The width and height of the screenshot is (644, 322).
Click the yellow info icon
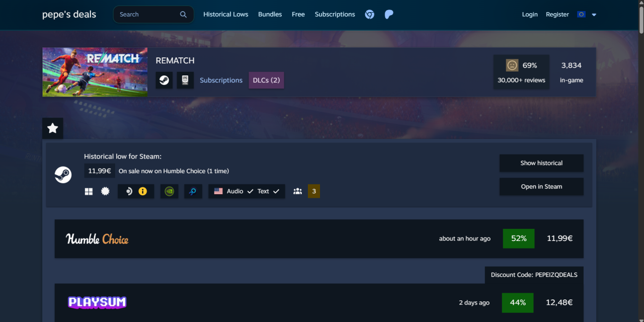(x=143, y=191)
